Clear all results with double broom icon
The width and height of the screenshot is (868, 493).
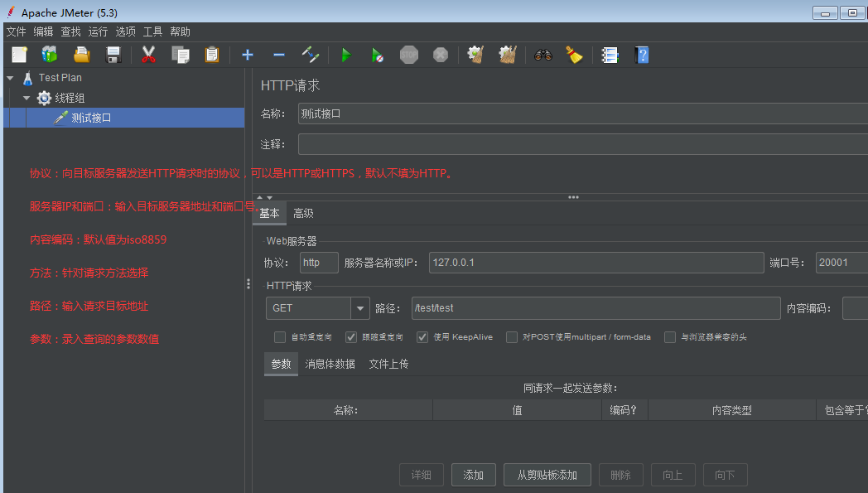tap(508, 55)
